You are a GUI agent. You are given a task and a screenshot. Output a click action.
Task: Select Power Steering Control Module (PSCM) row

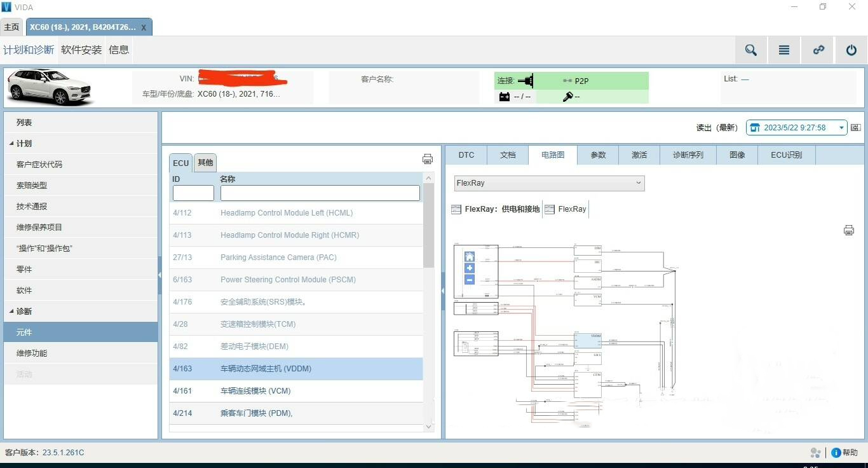(296, 280)
